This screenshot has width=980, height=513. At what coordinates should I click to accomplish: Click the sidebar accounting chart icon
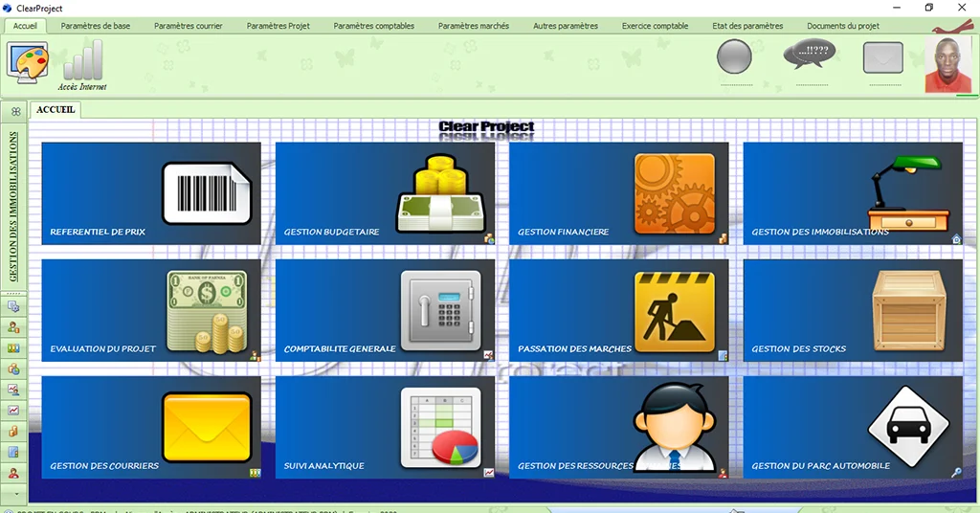(x=13, y=390)
